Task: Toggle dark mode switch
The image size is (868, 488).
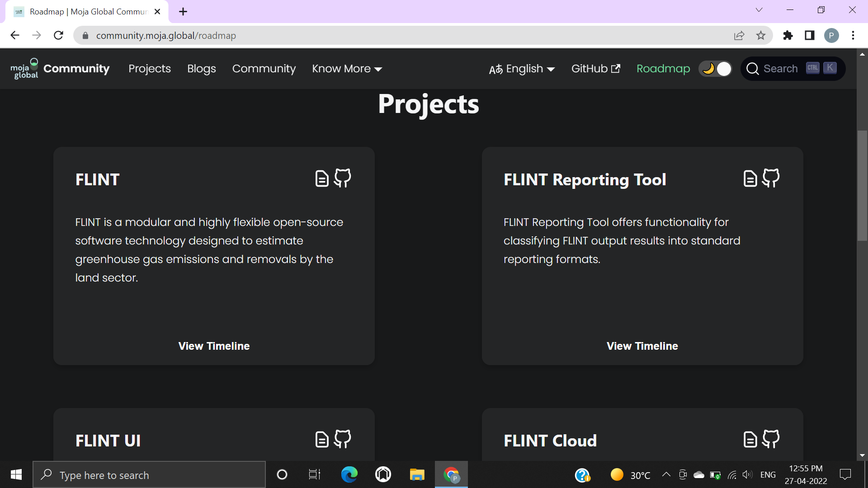Action: point(715,68)
